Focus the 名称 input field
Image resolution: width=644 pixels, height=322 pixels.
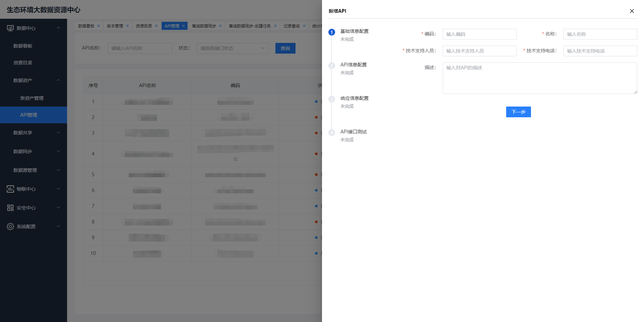(x=600, y=34)
